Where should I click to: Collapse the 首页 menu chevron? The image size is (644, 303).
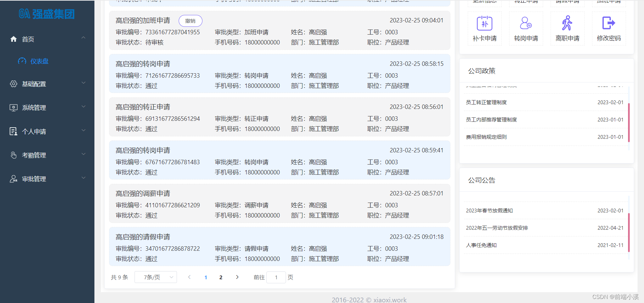(x=84, y=38)
